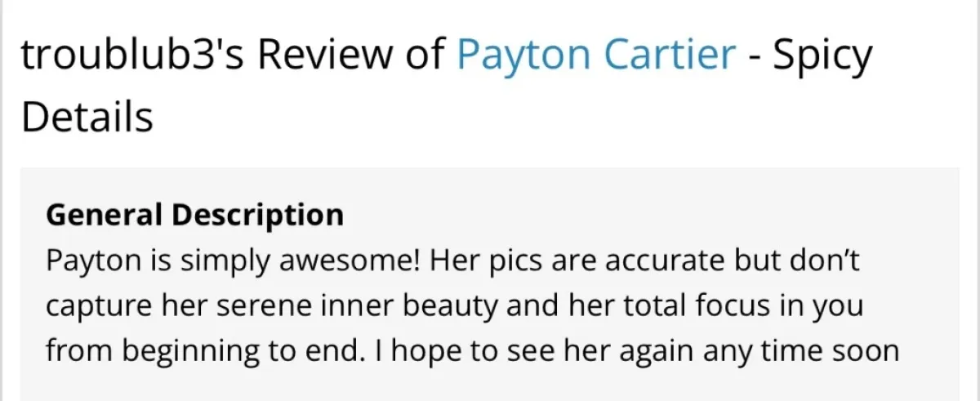The height and width of the screenshot is (401, 980).
Task: Click the word 'troublub3's' in the title
Action: [x=127, y=56]
